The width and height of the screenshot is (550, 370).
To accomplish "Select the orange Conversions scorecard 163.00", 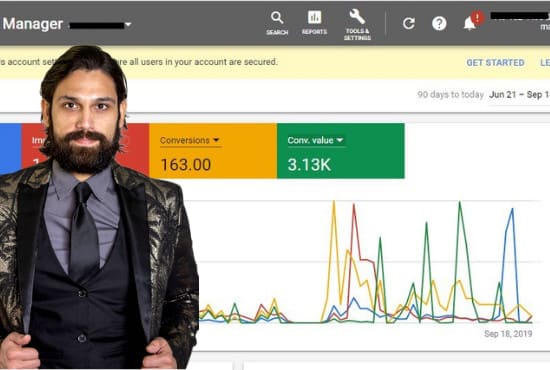I will pyautogui.click(x=213, y=151).
